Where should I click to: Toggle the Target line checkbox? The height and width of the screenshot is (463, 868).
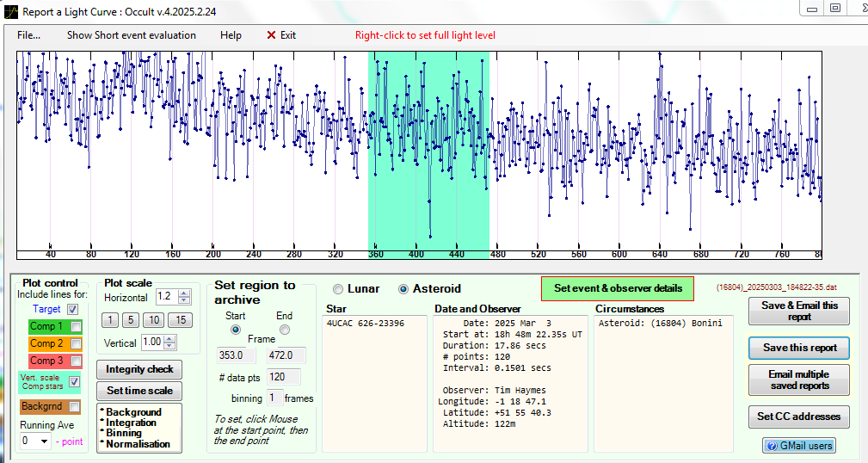(x=72, y=309)
